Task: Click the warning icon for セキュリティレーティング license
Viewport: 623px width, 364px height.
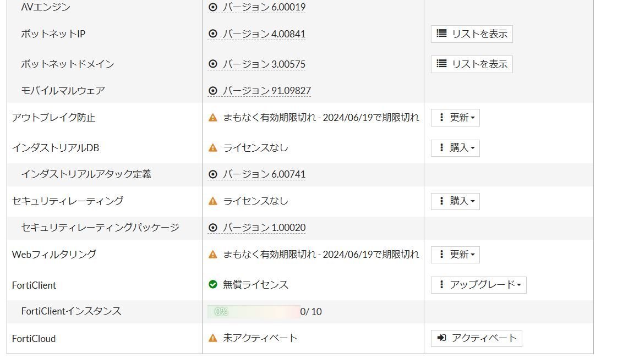Action: pyautogui.click(x=213, y=201)
